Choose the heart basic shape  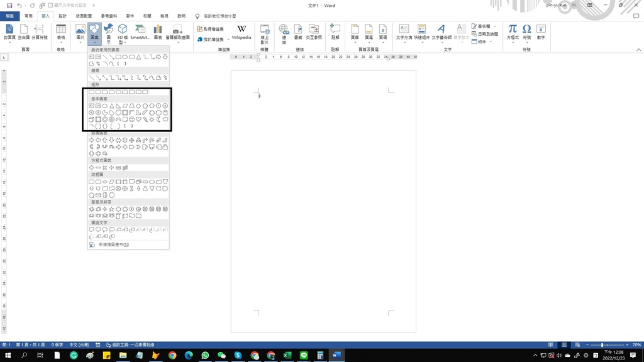(x=138, y=119)
